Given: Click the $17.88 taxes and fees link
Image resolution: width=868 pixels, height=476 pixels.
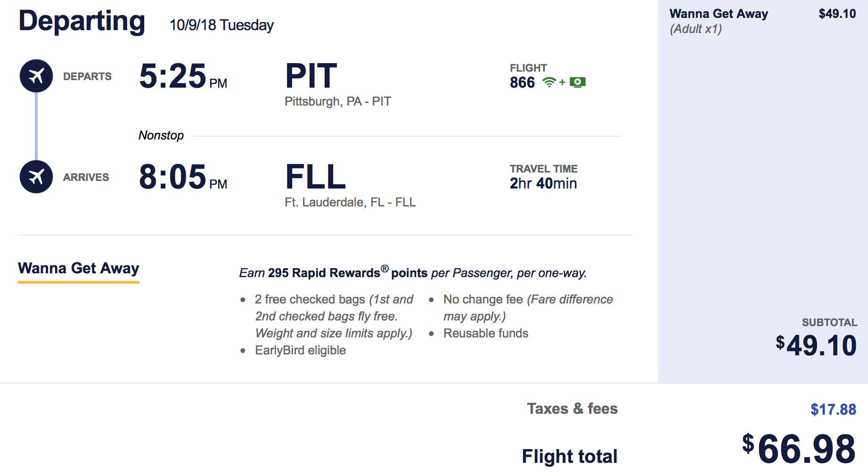Looking at the screenshot, I should (x=833, y=409).
